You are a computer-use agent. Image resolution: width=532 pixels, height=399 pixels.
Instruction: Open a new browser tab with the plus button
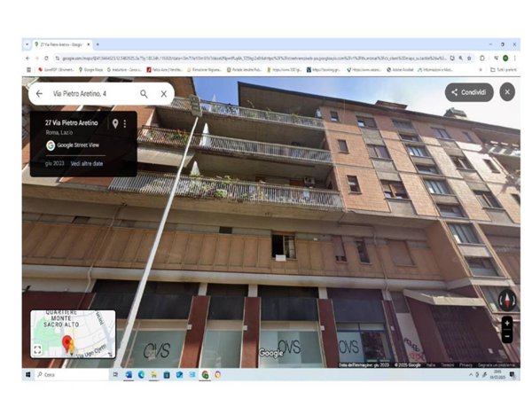click(97, 44)
